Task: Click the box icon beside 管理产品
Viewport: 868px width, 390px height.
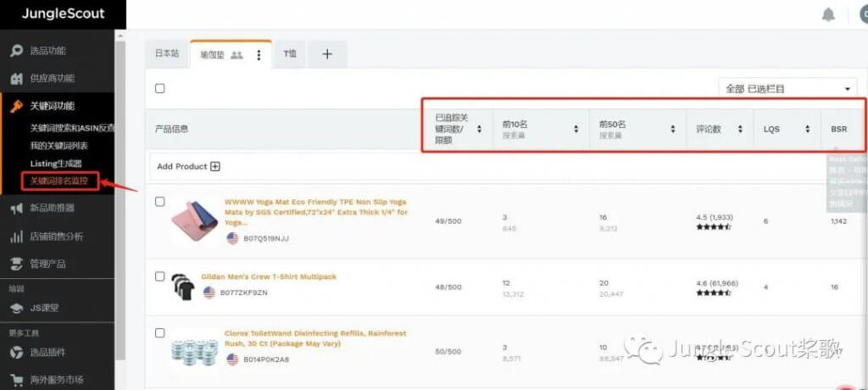Action: point(17,264)
